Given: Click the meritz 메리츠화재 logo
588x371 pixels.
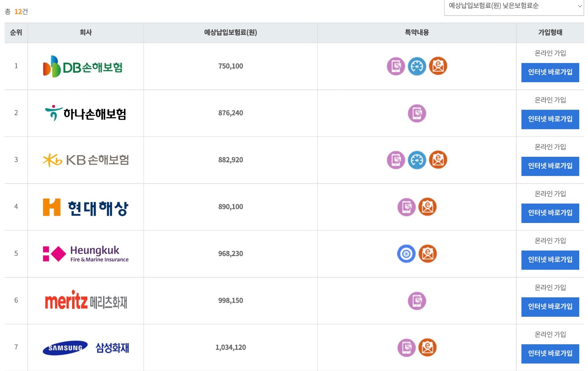Looking at the screenshot, I should coord(86,300).
